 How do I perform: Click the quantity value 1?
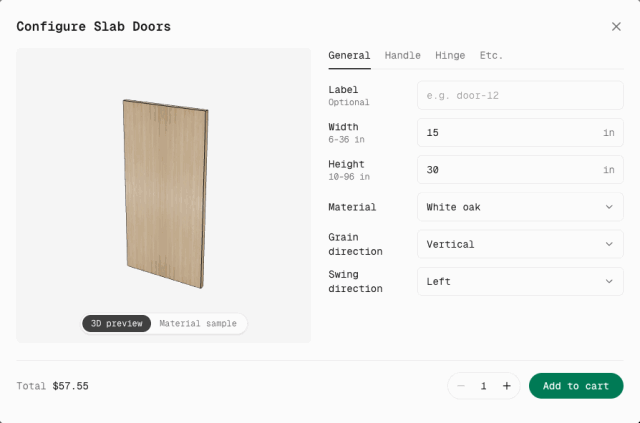pyautogui.click(x=484, y=386)
